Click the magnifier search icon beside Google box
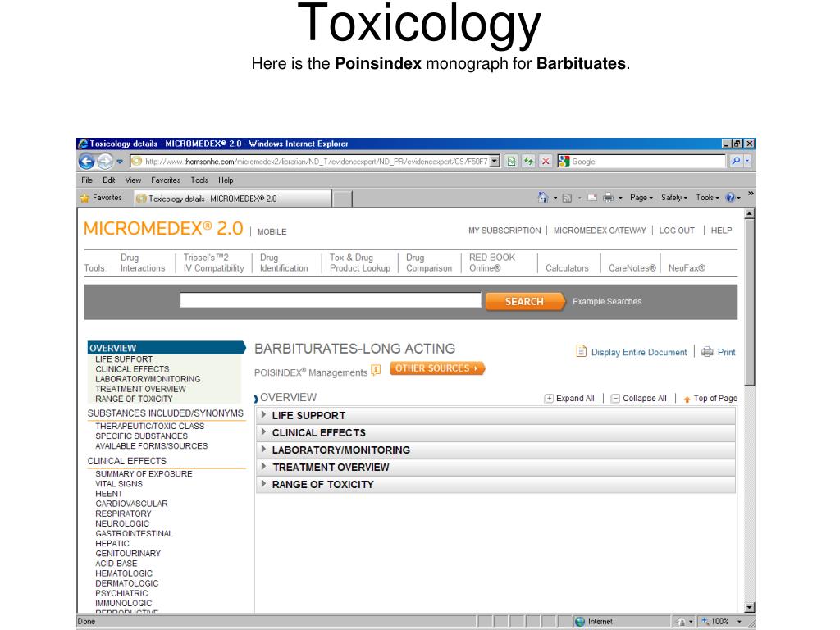The image size is (840, 630). click(x=736, y=162)
